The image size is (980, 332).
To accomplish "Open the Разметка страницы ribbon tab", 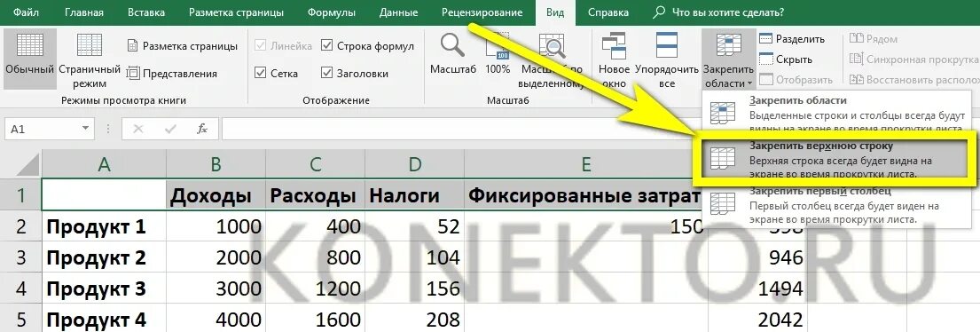I will pos(236,12).
